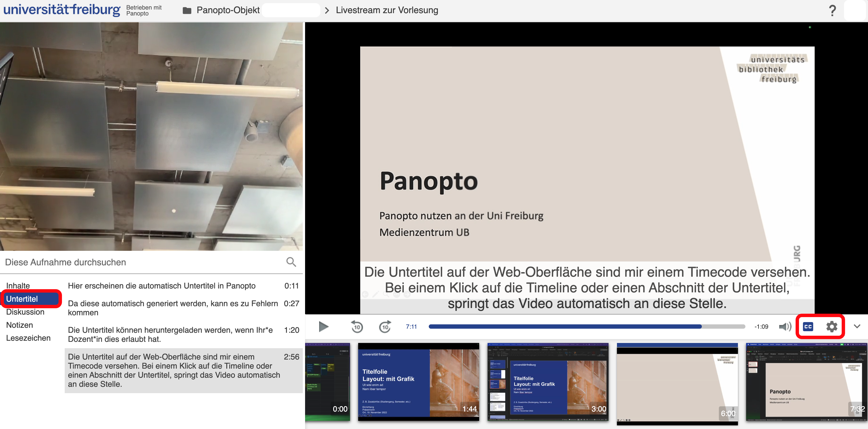The image size is (868, 429).
Task: Open the Diskussion tab
Action: tap(25, 312)
